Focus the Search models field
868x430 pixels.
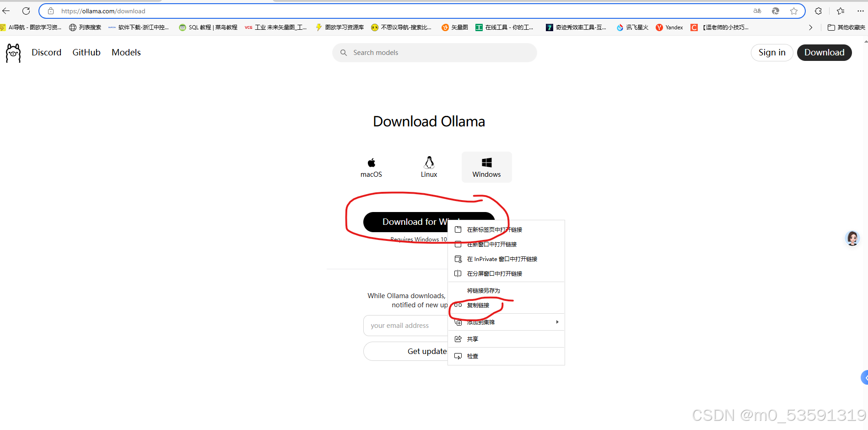click(434, 53)
